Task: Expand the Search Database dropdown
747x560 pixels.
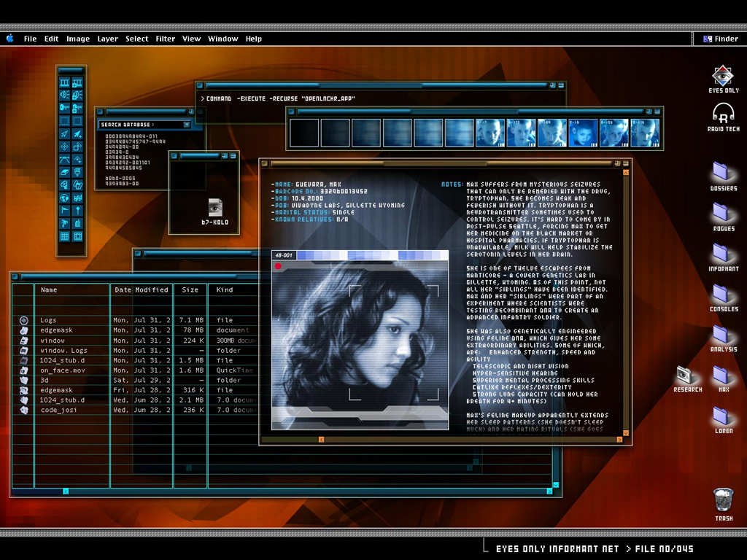Action: click(x=187, y=125)
